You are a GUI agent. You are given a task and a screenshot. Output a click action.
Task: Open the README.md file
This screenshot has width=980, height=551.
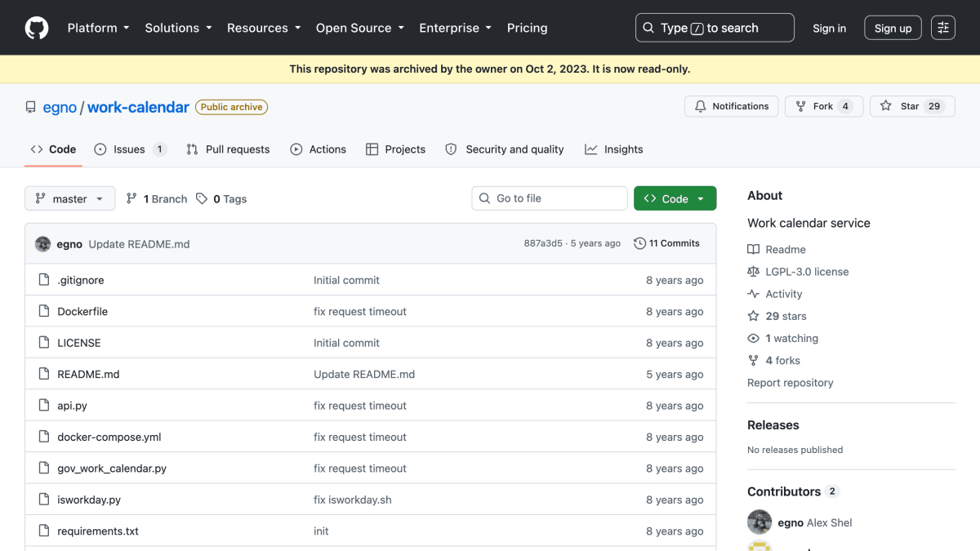88,375
